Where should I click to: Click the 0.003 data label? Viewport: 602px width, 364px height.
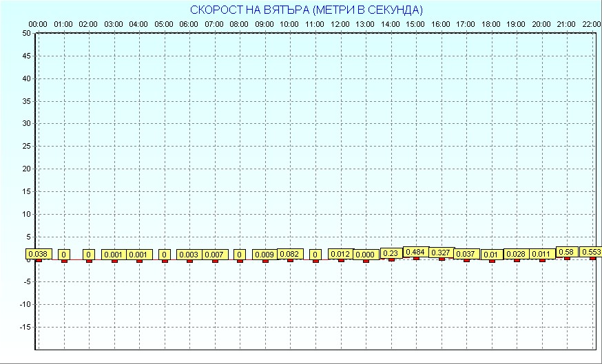189,255
